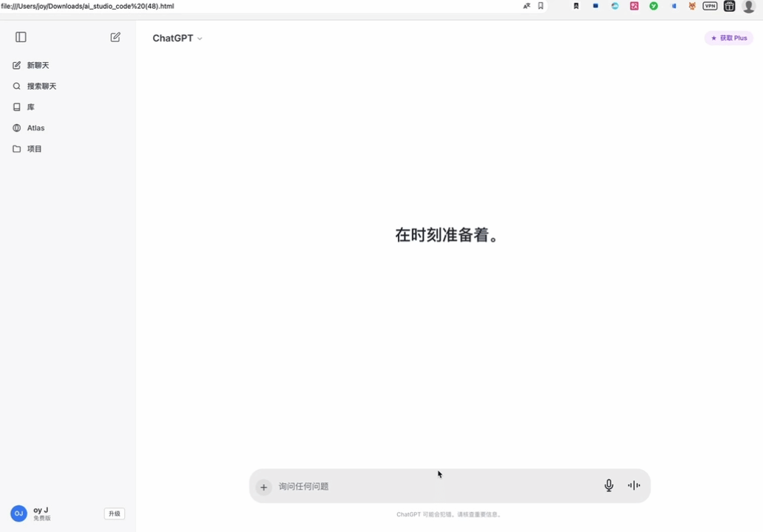Click the plus attachment icon in the input bar
The width and height of the screenshot is (763, 532).
pyautogui.click(x=263, y=487)
